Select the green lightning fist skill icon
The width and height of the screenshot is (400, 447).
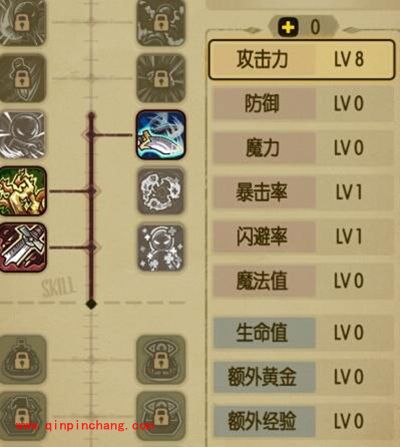[23, 191]
